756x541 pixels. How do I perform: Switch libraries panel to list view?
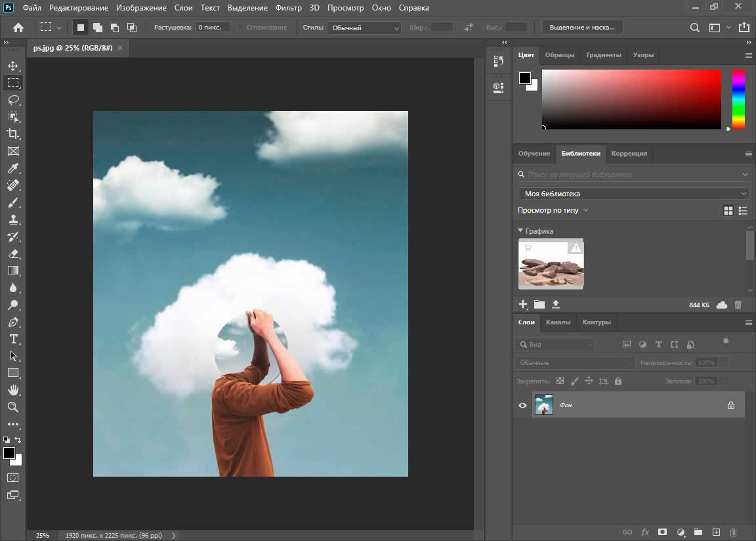(743, 211)
